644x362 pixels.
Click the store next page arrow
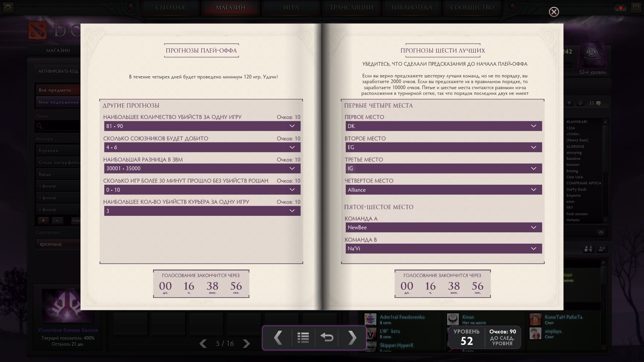[247, 344]
